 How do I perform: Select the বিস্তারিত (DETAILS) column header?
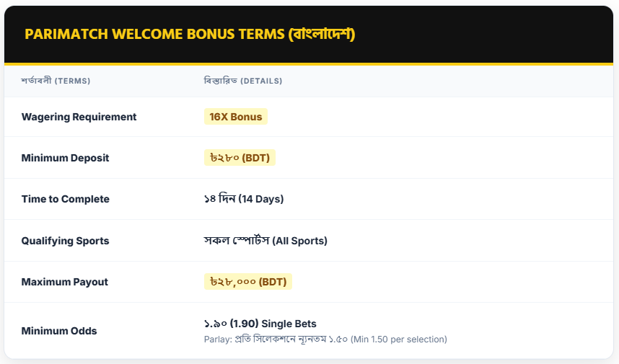click(243, 81)
